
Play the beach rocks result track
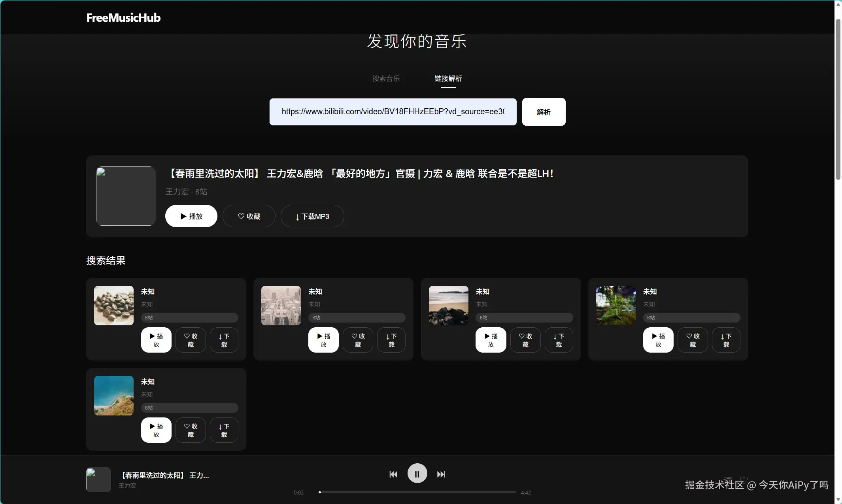click(491, 340)
